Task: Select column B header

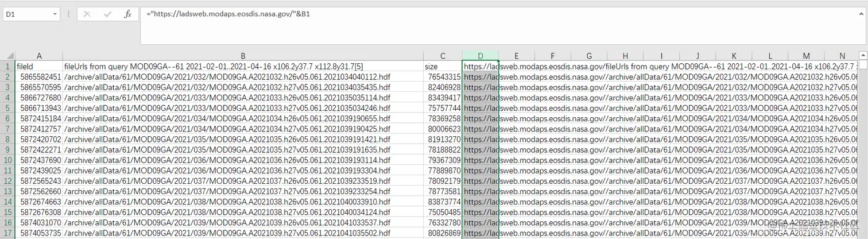Action: (243, 56)
